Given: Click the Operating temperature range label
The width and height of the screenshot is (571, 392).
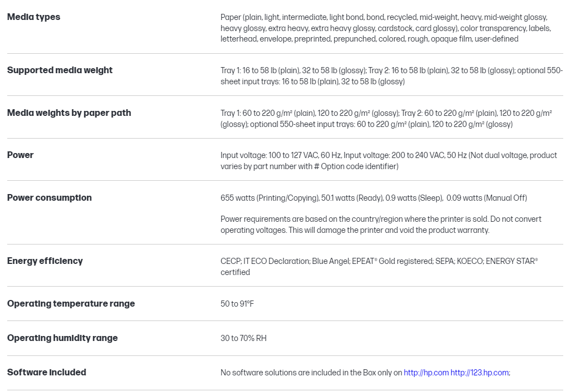Looking at the screenshot, I should point(71,303).
